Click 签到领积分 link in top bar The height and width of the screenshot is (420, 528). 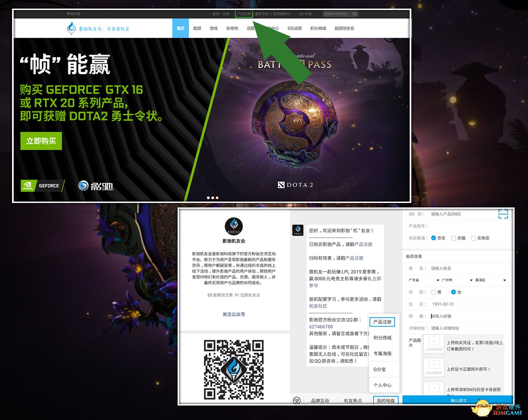coord(282,14)
